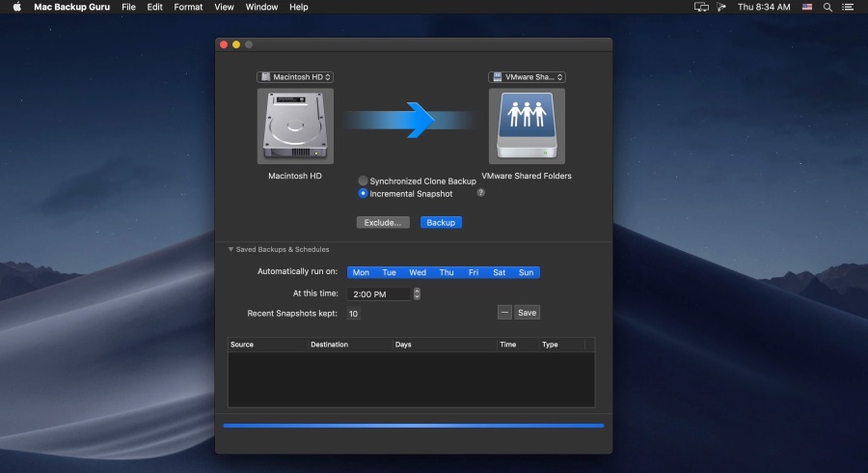Toggle Wed in the run schedule

pyautogui.click(x=418, y=272)
